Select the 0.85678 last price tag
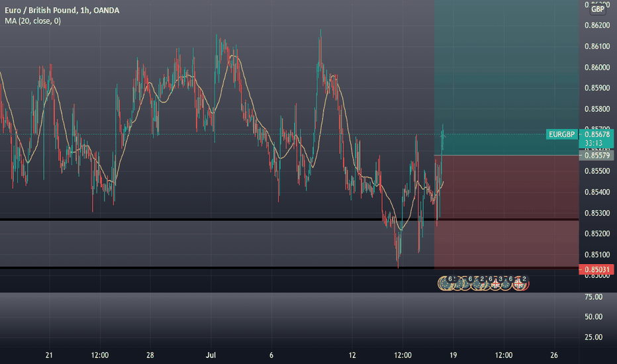617x364 pixels. tap(597, 134)
